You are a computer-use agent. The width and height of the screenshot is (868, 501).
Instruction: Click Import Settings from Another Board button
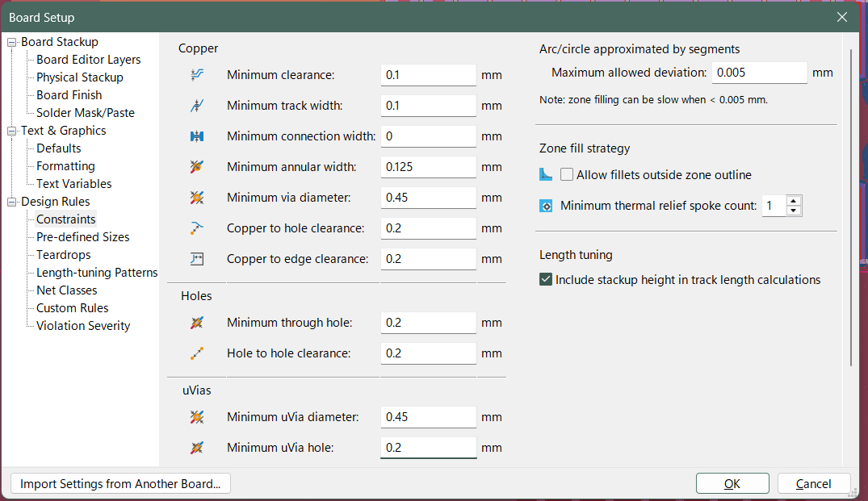pyautogui.click(x=120, y=484)
